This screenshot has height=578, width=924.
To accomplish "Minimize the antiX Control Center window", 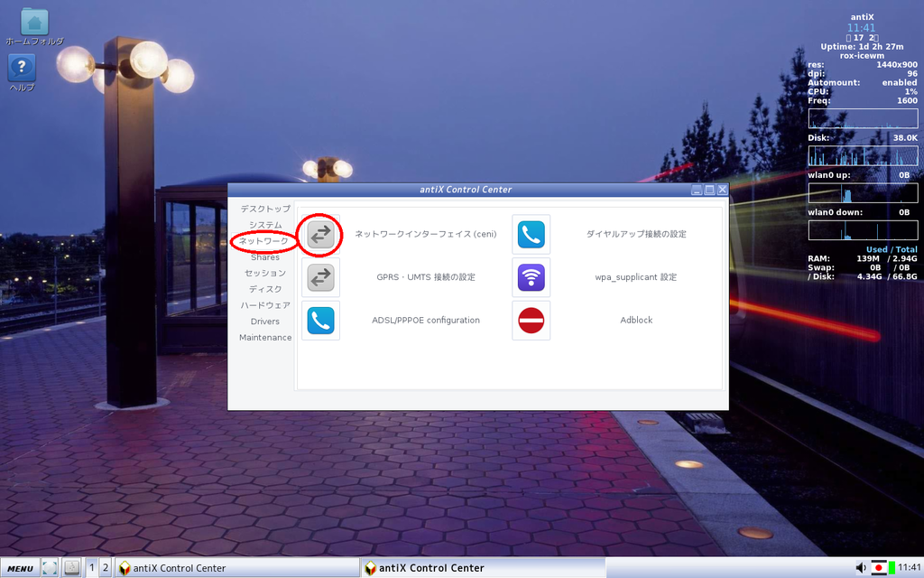I will point(697,190).
